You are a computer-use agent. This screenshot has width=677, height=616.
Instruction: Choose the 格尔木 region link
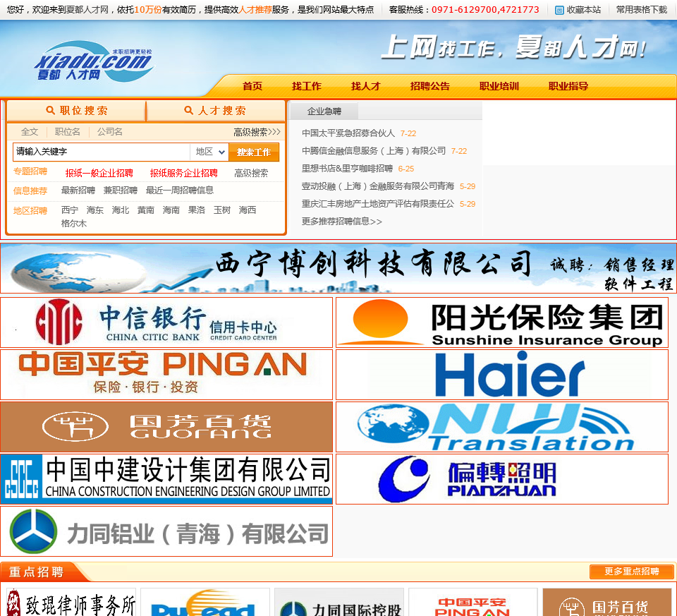pyautogui.click(x=74, y=224)
